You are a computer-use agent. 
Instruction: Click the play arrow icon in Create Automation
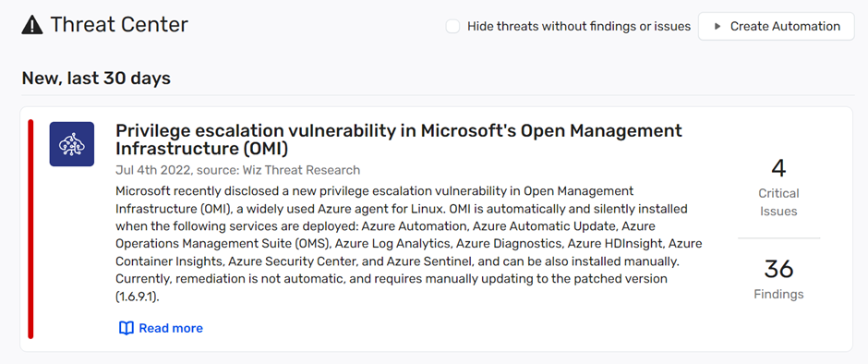click(717, 26)
